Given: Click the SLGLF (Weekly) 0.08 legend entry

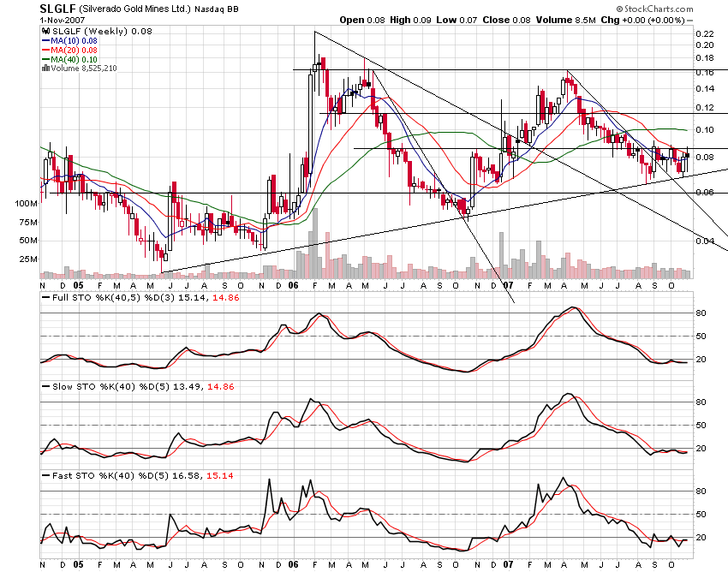Looking at the screenshot, I should [x=102, y=31].
